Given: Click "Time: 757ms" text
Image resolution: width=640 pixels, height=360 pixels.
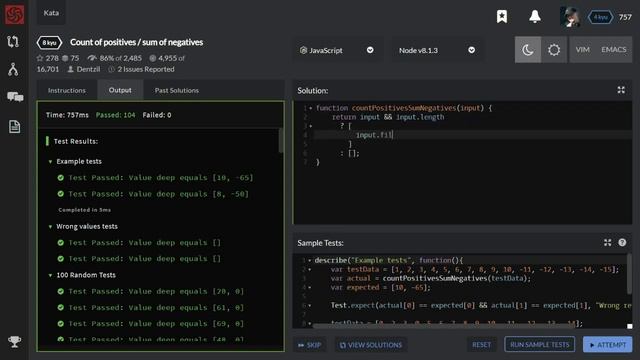Looking at the screenshot, I should tap(67, 115).
